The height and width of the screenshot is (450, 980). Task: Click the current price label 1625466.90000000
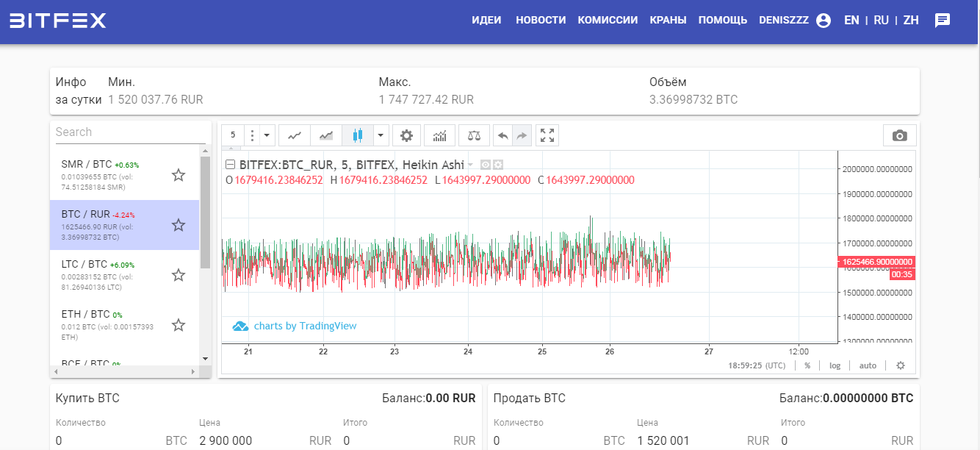(x=876, y=262)
